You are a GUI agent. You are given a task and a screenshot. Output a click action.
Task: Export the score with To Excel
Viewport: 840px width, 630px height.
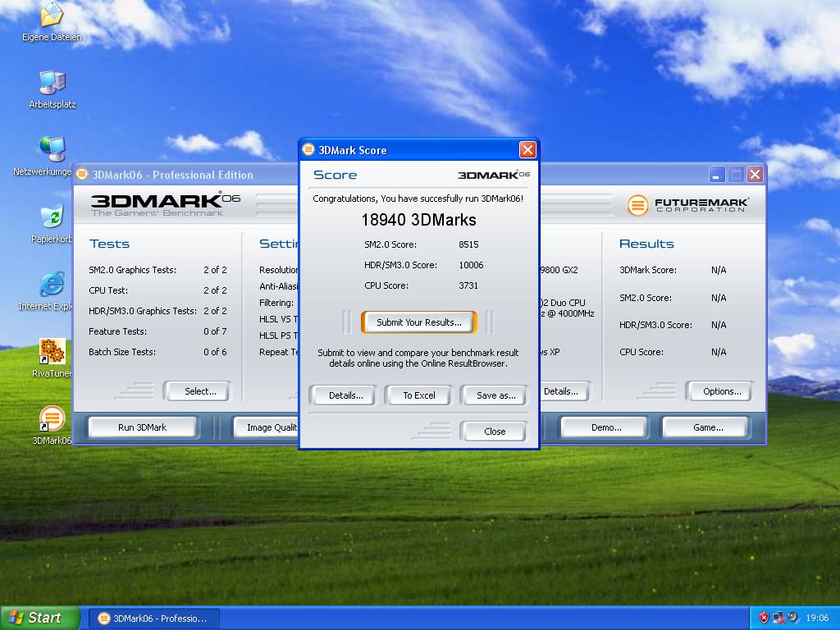418,395
